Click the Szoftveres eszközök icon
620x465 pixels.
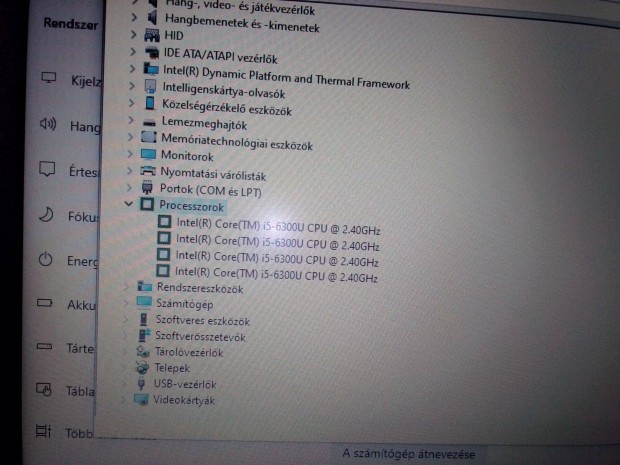pos(144,319)
